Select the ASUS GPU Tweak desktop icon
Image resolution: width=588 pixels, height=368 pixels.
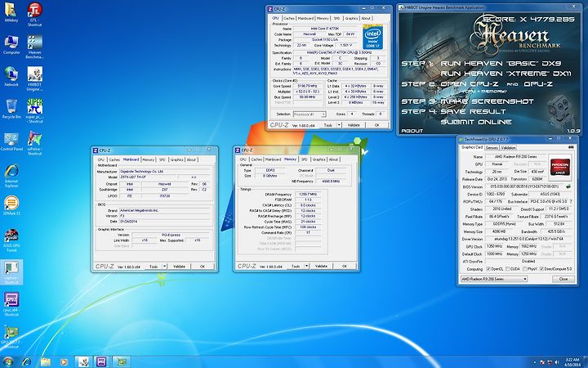[x=11, y=240]
